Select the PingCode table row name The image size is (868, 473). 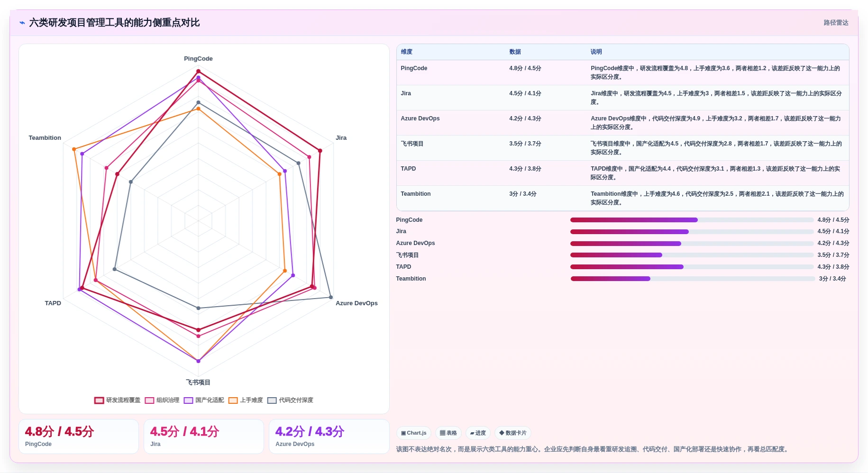[414, 68]
